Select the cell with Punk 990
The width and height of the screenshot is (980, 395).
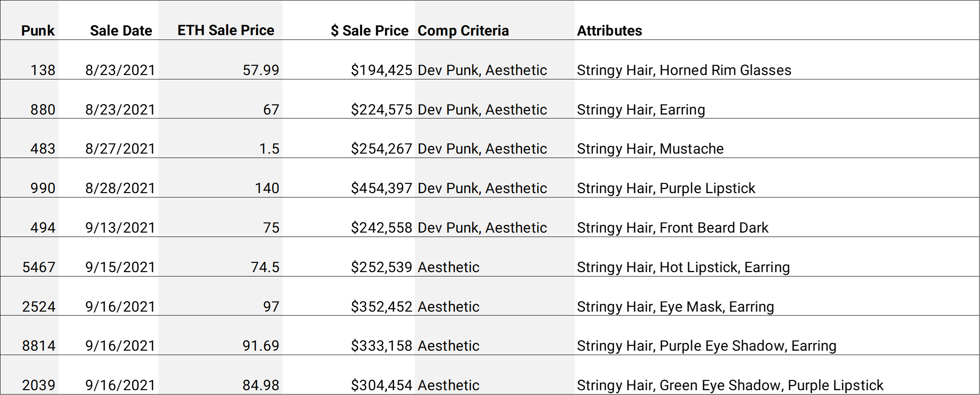[29, 178]
